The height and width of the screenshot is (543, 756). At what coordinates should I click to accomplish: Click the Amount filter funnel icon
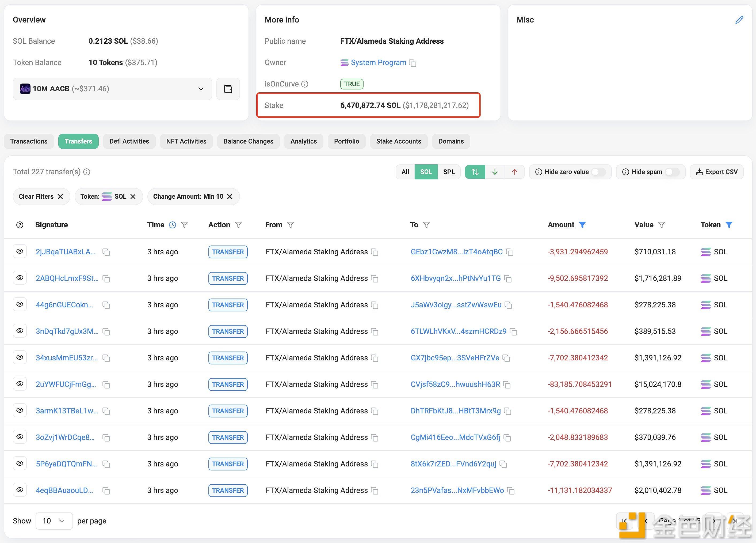[583, 224]
